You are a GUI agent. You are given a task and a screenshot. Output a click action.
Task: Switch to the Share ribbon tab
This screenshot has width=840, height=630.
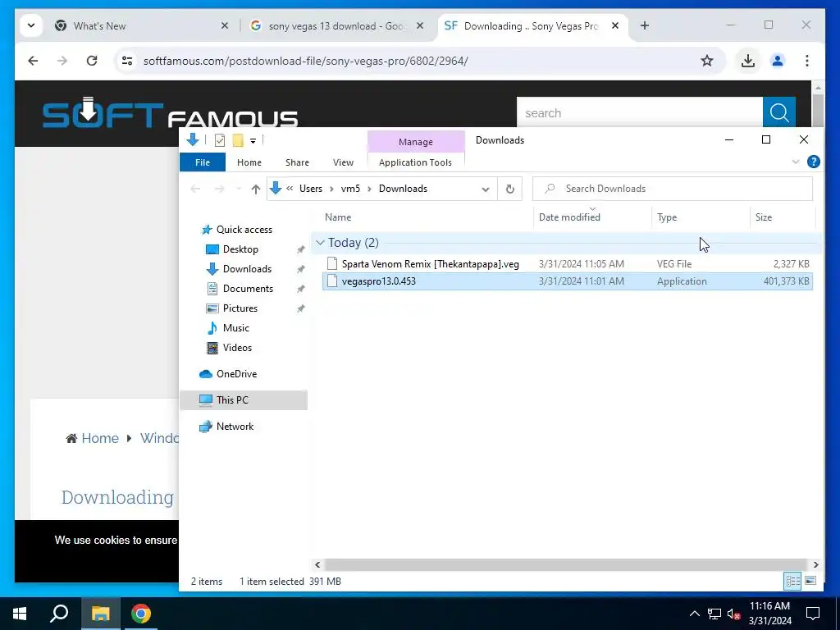tap(297, 162)
